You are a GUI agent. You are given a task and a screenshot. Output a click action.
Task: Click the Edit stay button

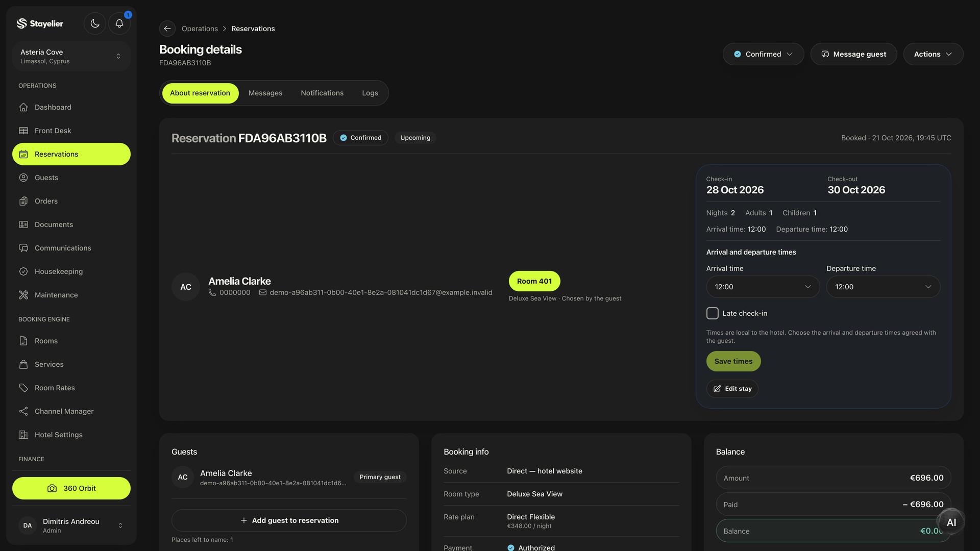tap(732, 389)
